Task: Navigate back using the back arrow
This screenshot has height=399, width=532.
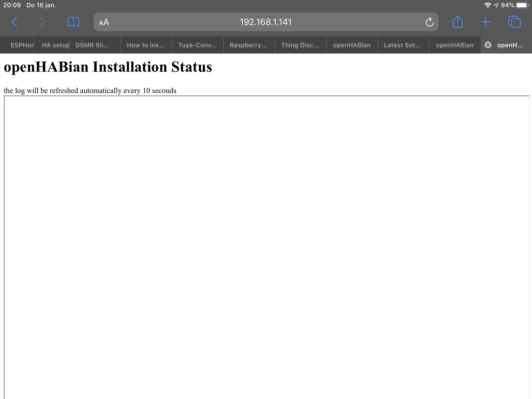Action: click(x=14, y=22)
